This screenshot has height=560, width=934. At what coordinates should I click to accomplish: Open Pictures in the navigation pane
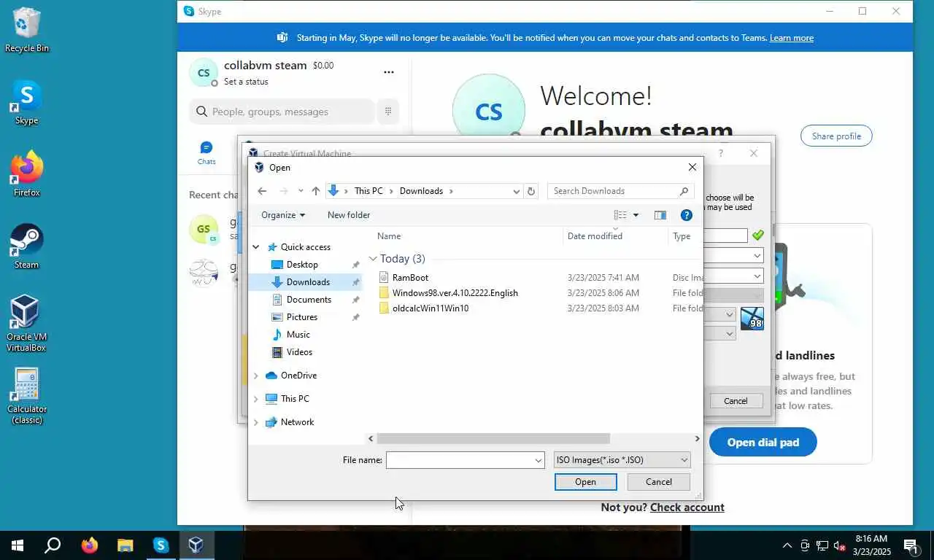pyautogui.click(x=302, y=317)
